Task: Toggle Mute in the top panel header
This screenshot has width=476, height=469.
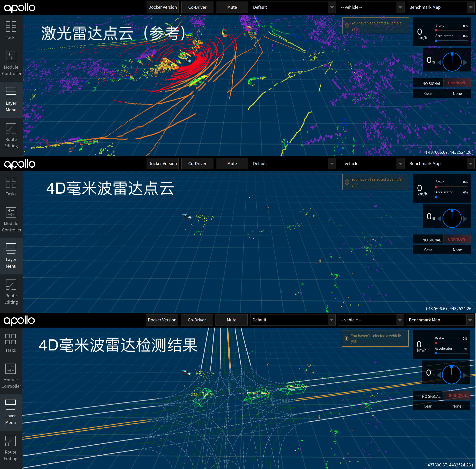Action: [x=232, y=7]
